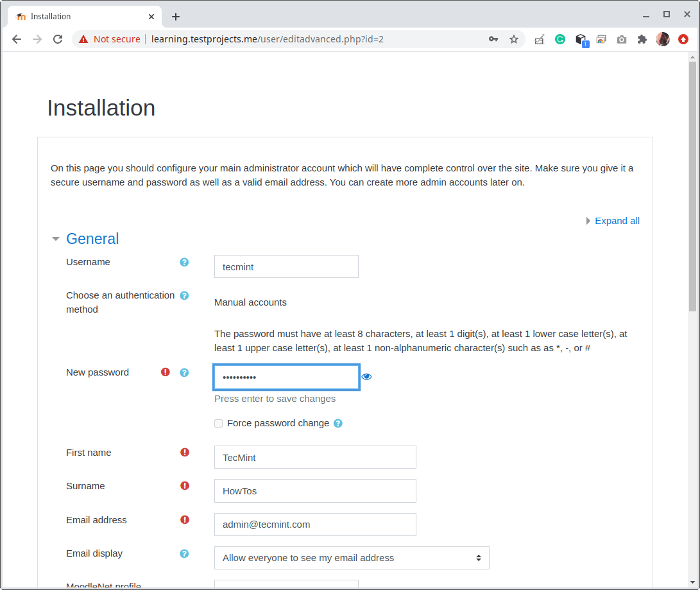This screenshot has height=590, width=700.
Task: Click the camera screenshot extension
Action: 622,40
